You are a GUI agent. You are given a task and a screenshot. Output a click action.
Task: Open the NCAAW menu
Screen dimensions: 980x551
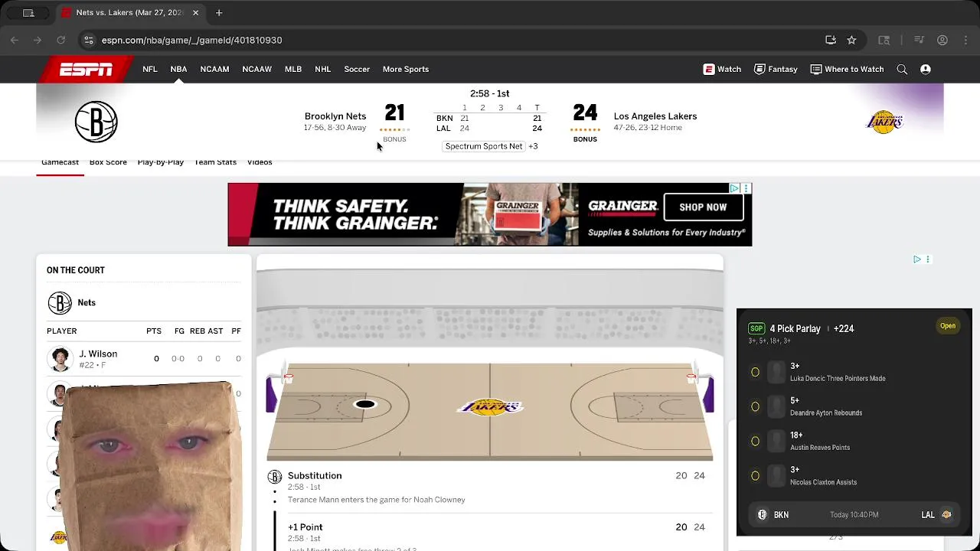coord(256,69)
